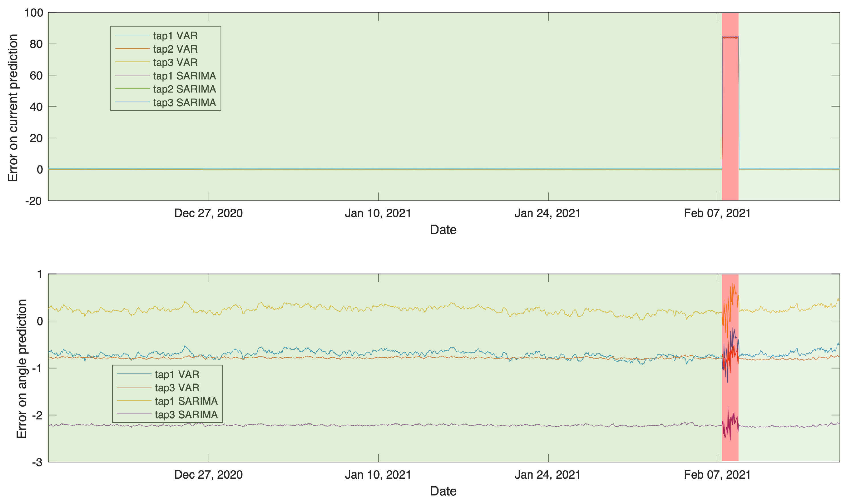Image resolution: width=848 pixels, height=504 pixels.
Task: Click tap1 SARIMA line sample in angle legend
Action: pyautogui.click(x=134, y=401)
